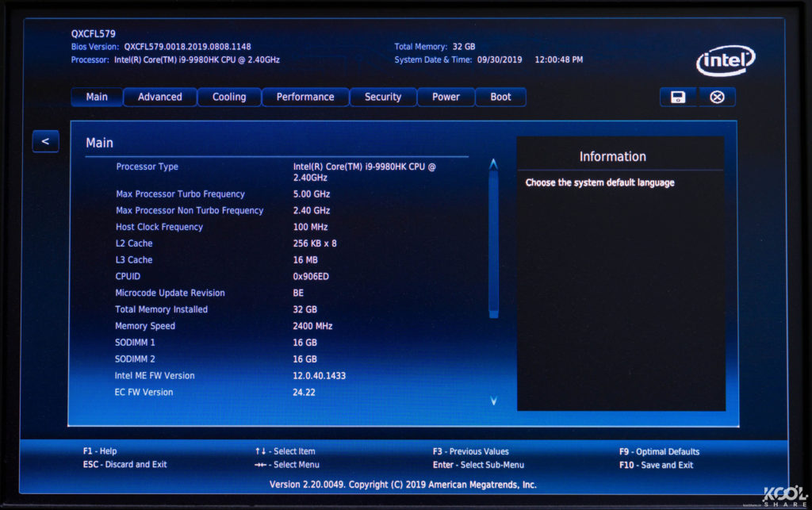Image resolution: width=812 pixels, height=510 pixels.
Task: Select the Security tab
Action: [x=383, y=97]
